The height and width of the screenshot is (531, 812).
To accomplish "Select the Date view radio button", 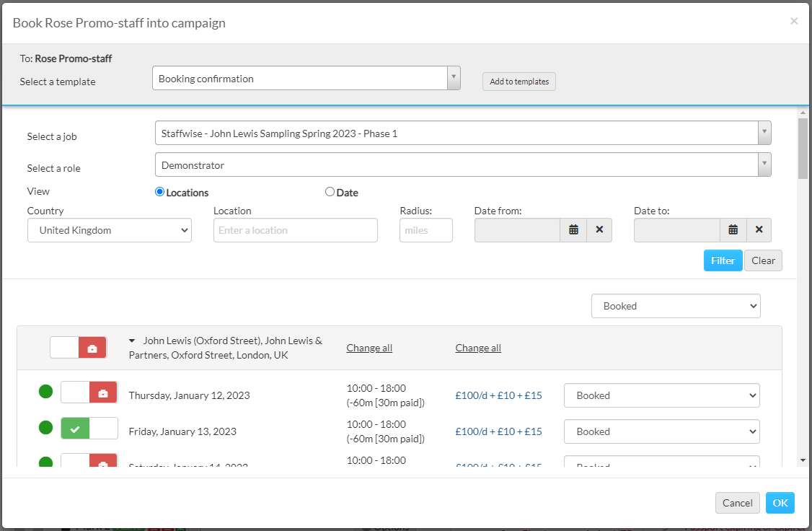I will tap(330, 192).
